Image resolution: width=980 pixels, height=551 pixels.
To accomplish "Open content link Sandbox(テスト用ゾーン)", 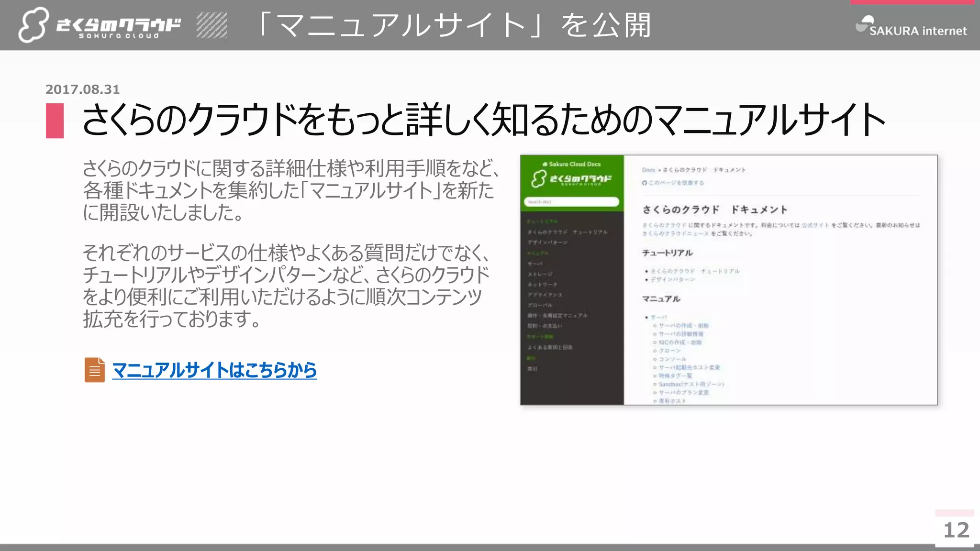I will pos(691,384).
